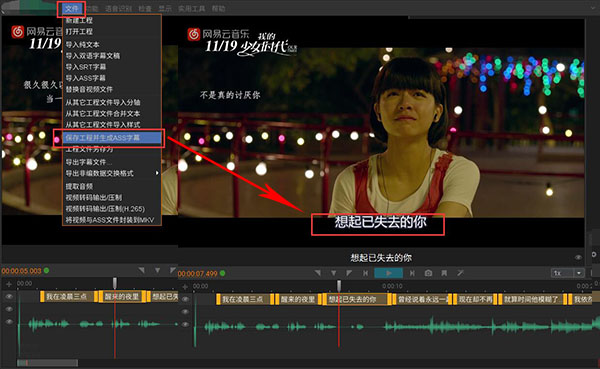Select 导入双语字幕文稿 menu entry
This screenshot has height=369, width=600.
click(93, 56)
